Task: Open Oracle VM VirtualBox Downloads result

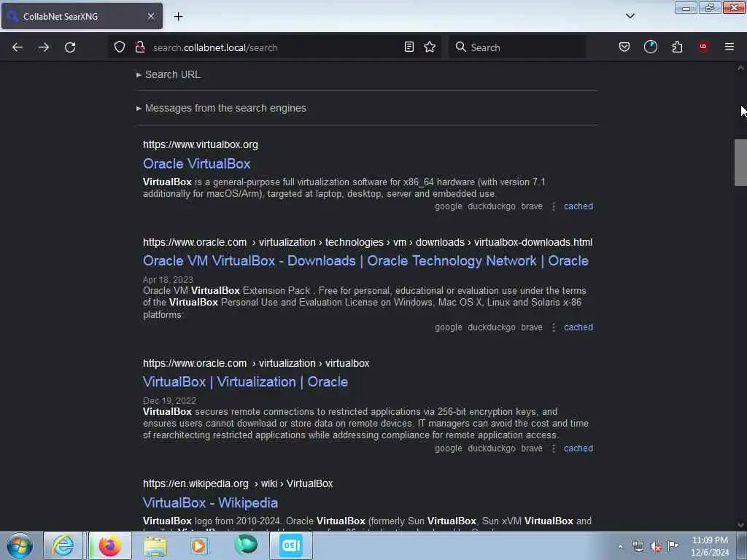Action: click(366, 261)
